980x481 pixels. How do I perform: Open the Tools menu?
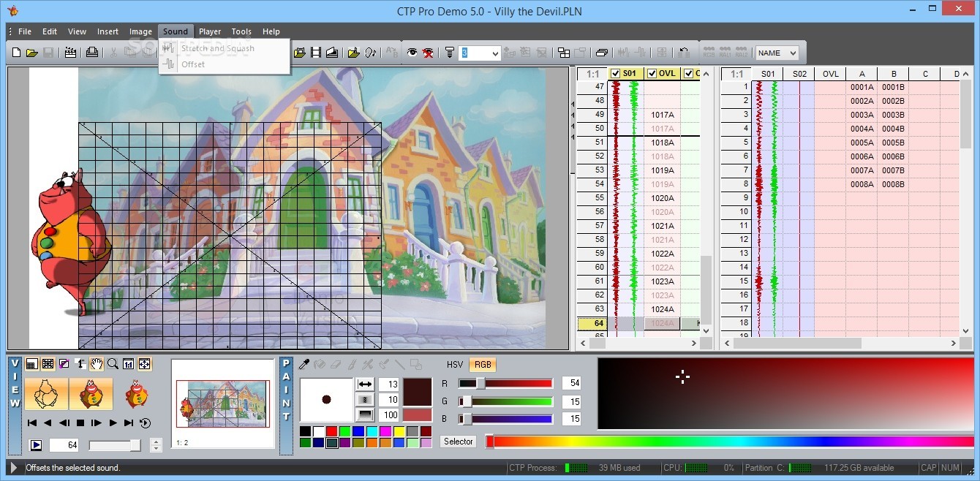pyautogui.click(x=241, y=31)
